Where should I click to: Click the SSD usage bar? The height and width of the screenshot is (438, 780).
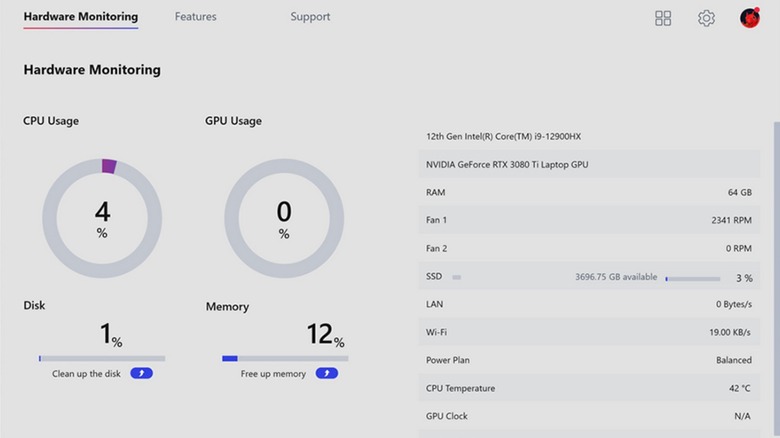click(692, 278)
